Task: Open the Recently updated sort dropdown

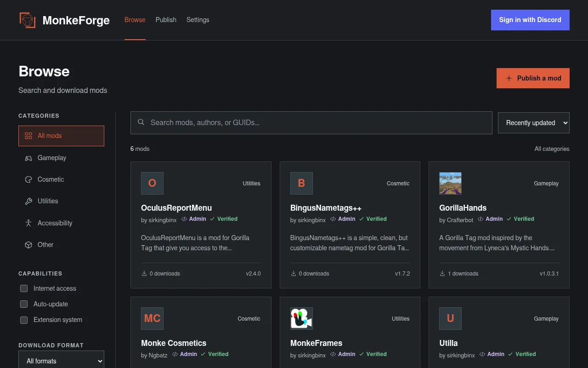Action: click(x=534, y=123)
